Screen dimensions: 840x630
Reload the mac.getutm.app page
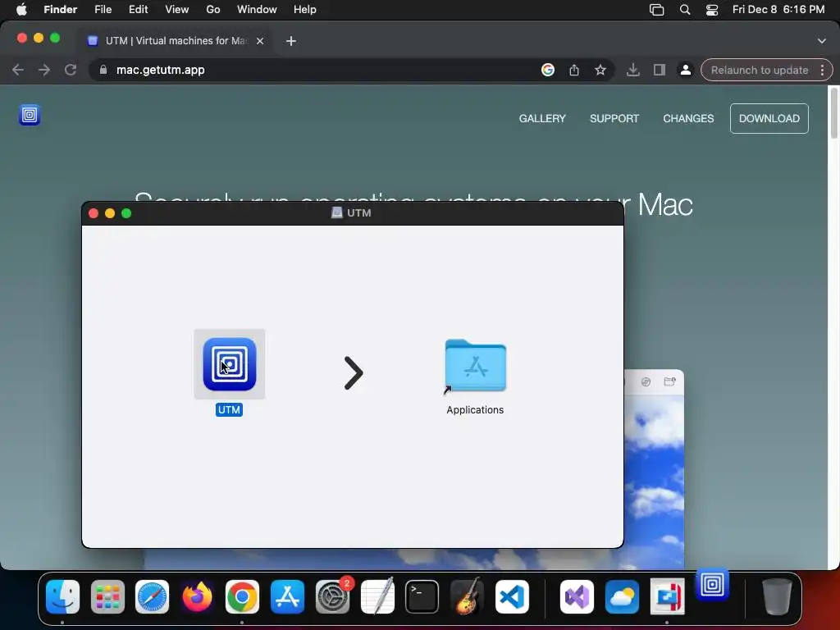[71, 71]
